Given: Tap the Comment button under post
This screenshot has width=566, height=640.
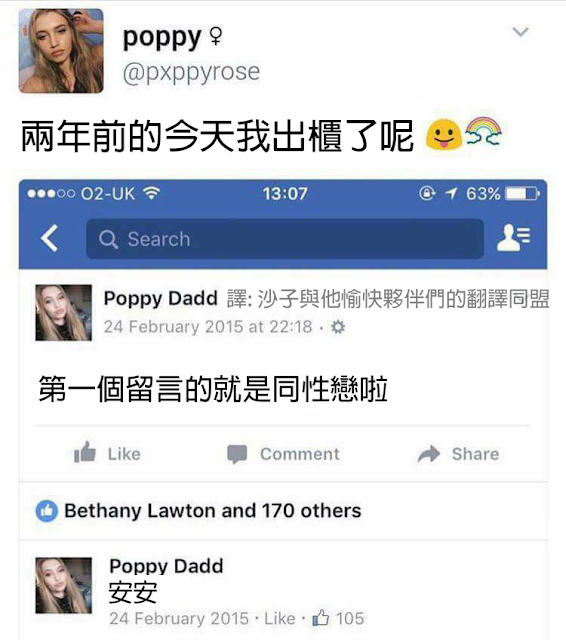Looking at the screenshot, I should (283, 454).
